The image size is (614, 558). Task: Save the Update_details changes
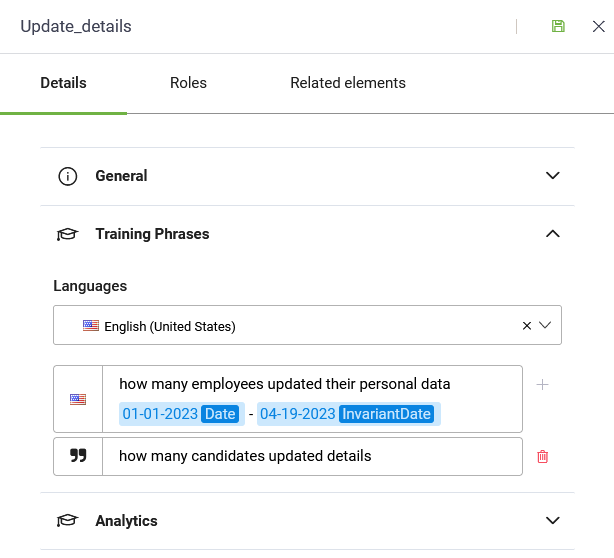[x=558, y=26]
